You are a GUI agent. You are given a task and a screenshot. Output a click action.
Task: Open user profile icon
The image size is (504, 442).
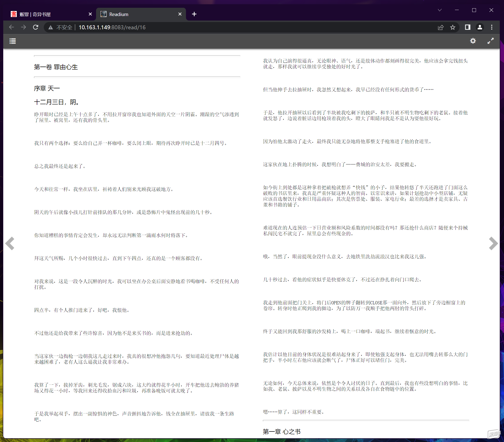(479, 27)
